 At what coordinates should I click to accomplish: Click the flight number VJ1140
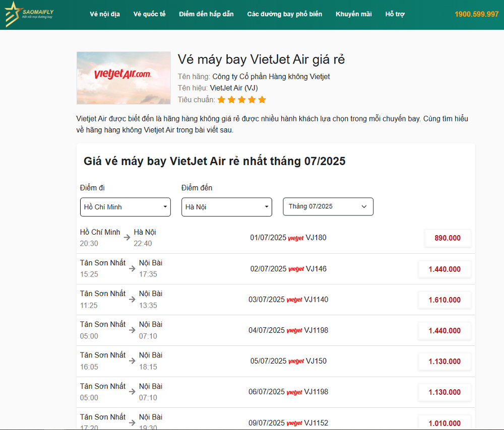click(316, 300)
